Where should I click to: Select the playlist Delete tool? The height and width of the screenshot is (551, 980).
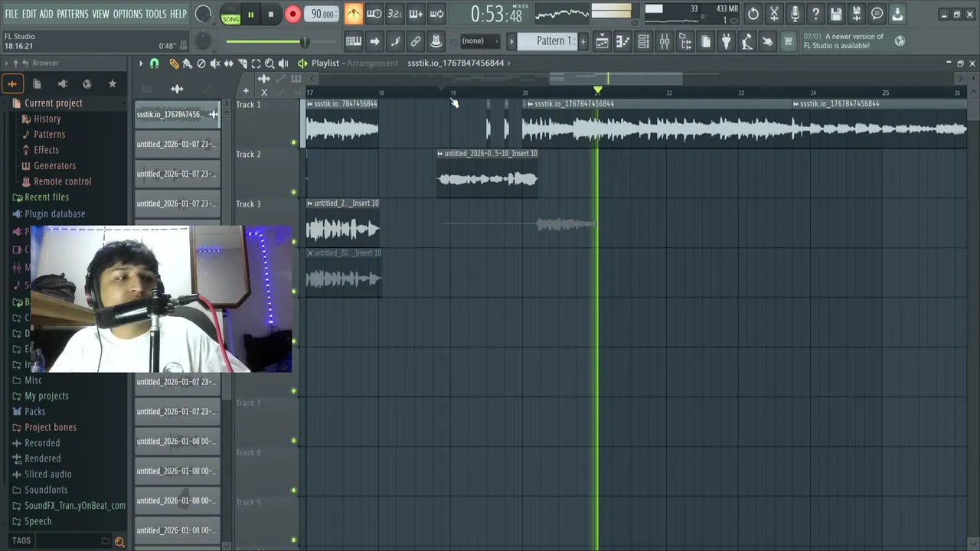click(201, 64)
